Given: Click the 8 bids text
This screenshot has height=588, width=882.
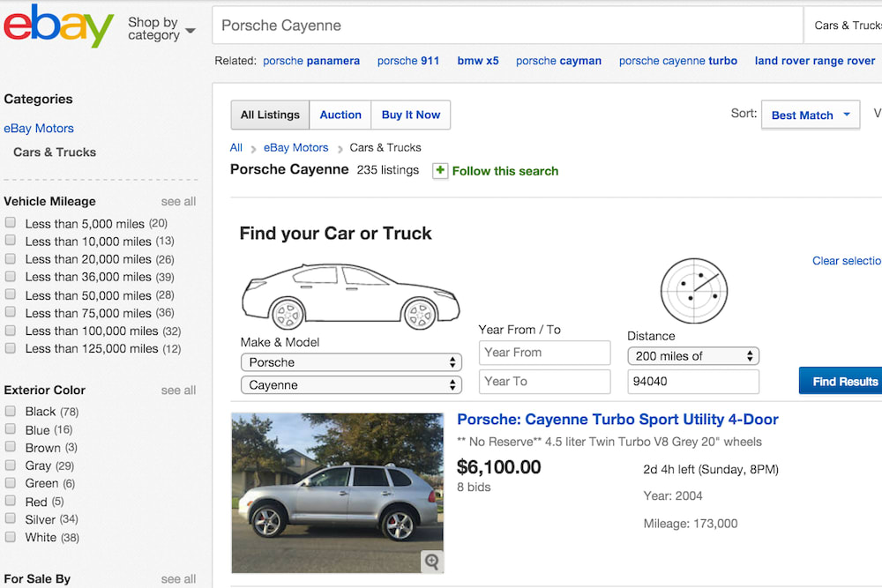Looking at the screenshot, I should (x=474, y=487).
